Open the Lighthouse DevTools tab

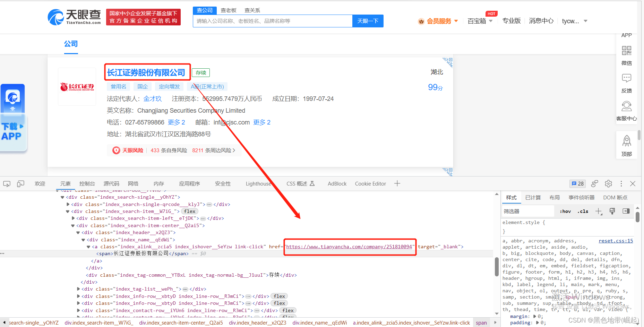[258, 183]
